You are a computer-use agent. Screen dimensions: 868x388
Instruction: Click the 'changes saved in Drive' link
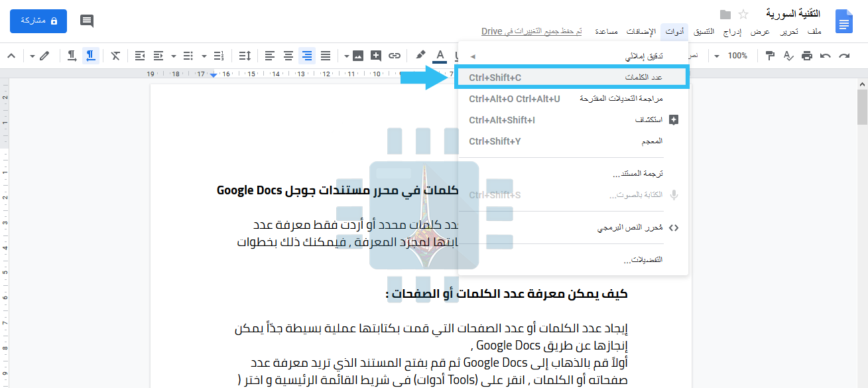click(532, 32)
